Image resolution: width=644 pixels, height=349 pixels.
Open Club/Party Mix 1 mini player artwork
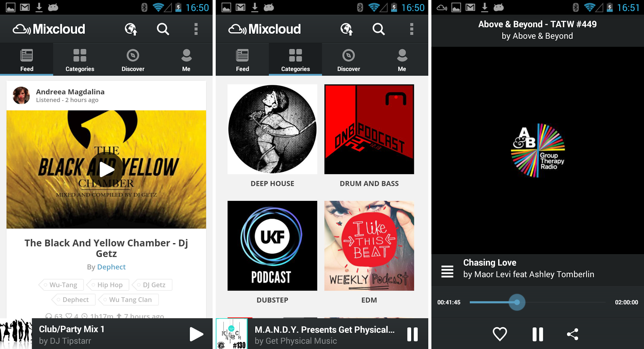click(x=16, y=334)
